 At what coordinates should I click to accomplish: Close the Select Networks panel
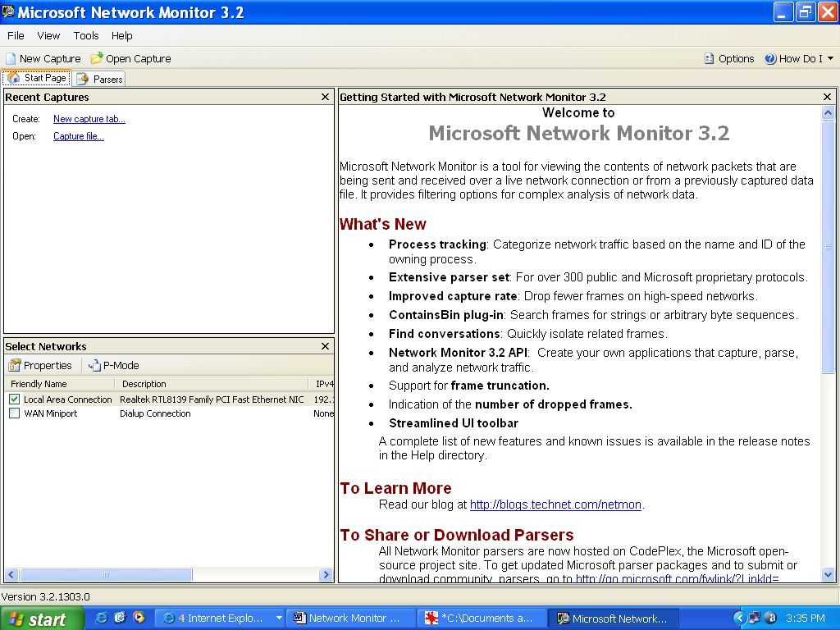(325, 346)
